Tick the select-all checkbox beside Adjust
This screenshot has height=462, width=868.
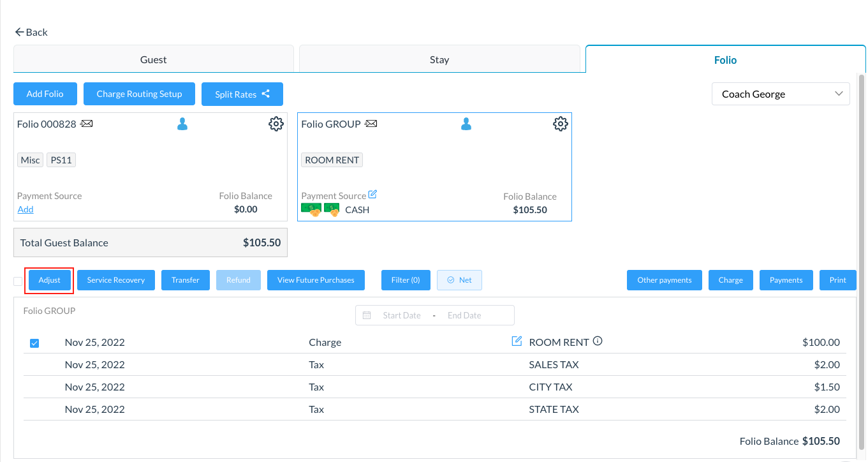pos(18,281)
